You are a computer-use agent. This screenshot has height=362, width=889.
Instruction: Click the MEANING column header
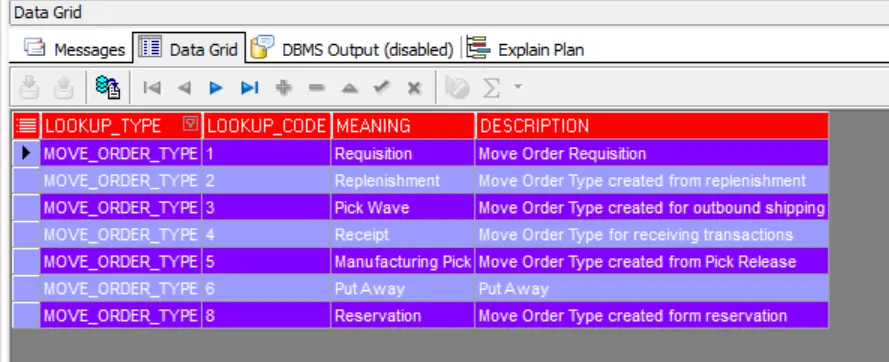click(403, 125)
